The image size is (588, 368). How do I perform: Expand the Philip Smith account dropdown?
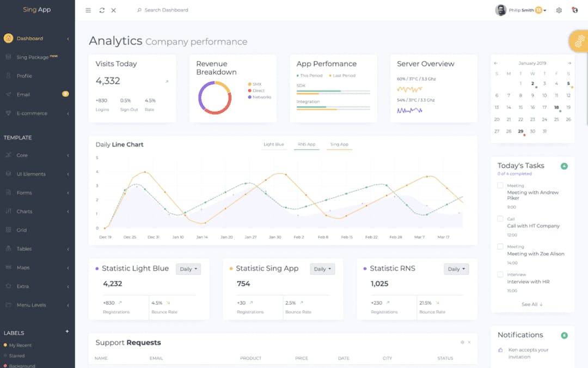523,10
